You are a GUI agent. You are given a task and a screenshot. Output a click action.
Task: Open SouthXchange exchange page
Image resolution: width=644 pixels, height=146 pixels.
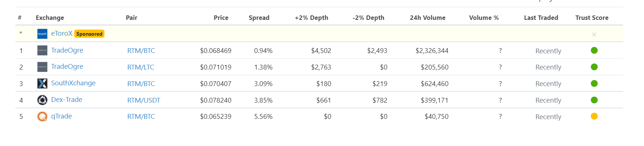point(73,83)
